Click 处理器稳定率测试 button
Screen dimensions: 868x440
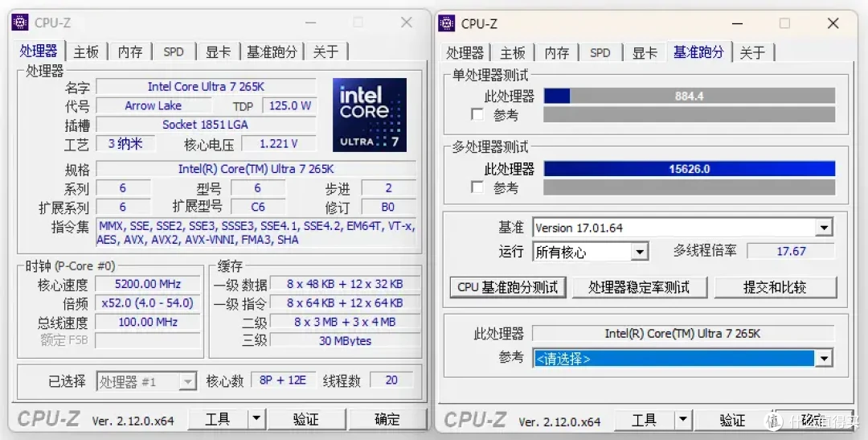coord(640,288)
